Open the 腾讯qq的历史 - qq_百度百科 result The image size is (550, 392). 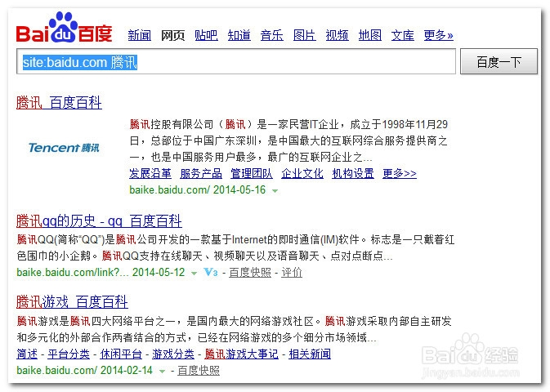[99, 220]
